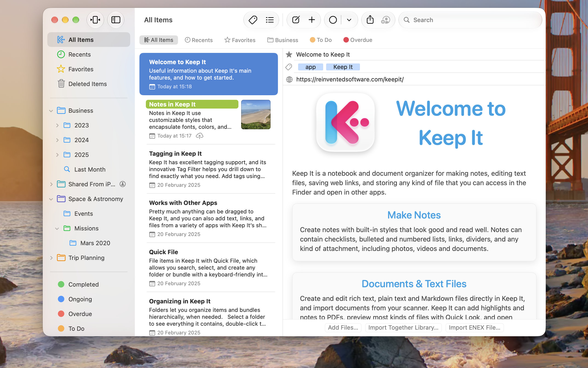Click the Documents & Text Files heading
Viewport: 588px width, 368px height.
click(x=414, y=284)
